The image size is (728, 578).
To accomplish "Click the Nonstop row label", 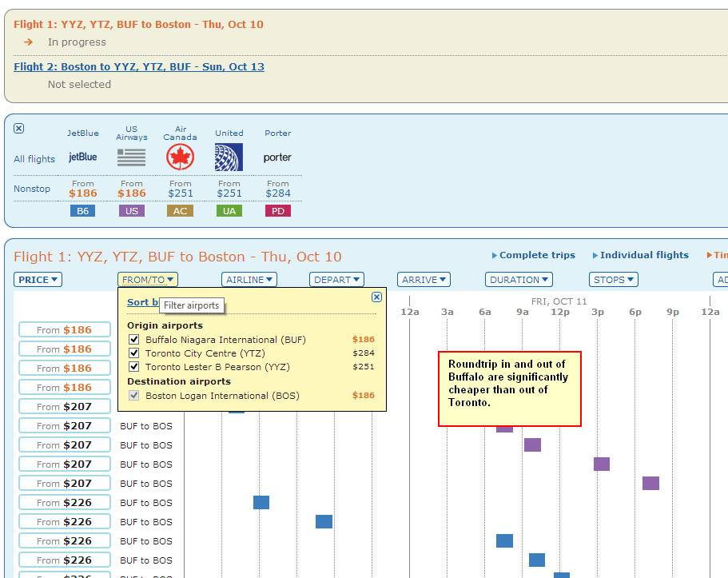I will coord(32,189).
